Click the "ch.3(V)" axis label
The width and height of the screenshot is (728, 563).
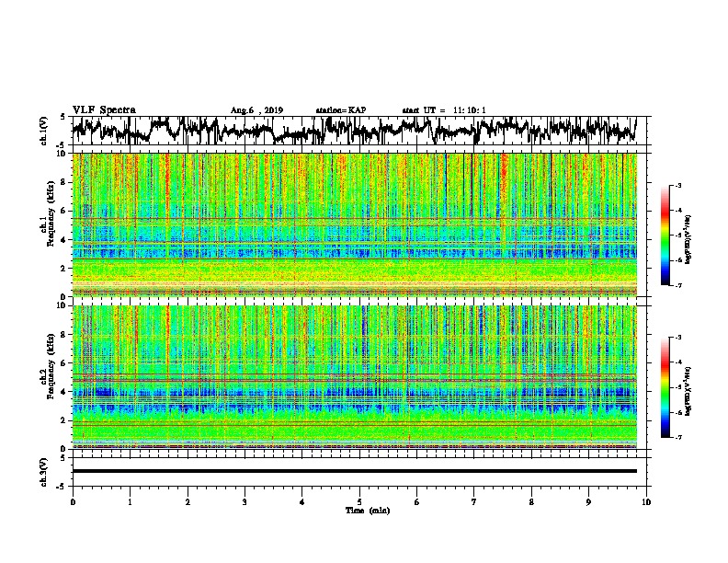pyautogui.click(x=44, y=472)
